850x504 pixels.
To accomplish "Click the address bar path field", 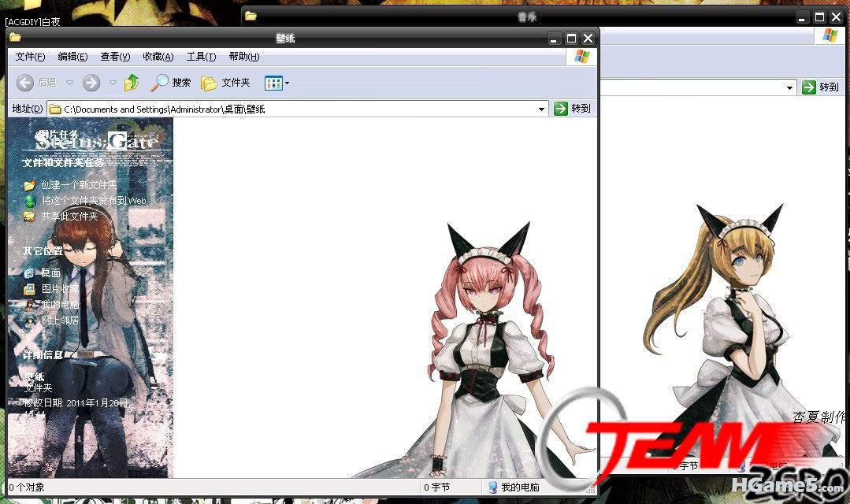I will [297, 109].
